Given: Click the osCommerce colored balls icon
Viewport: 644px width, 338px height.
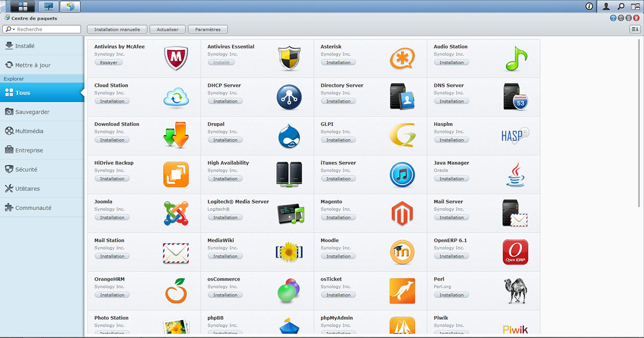Looking at the screenshot, I should 289,291.
